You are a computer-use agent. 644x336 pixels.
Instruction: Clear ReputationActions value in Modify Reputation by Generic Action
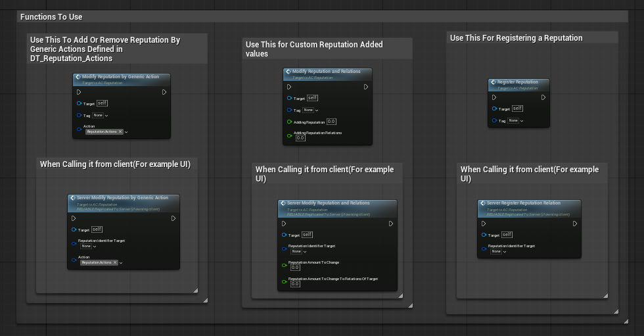(x=120, y=132)
